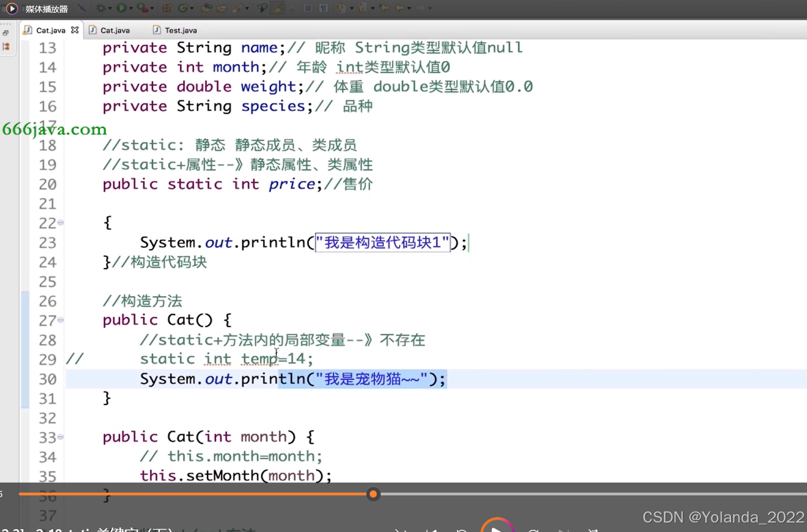Screen dimensions: 807x532
Task: Click the month field name on line 14
Action: pyautogui.click(x=236, y=67)
